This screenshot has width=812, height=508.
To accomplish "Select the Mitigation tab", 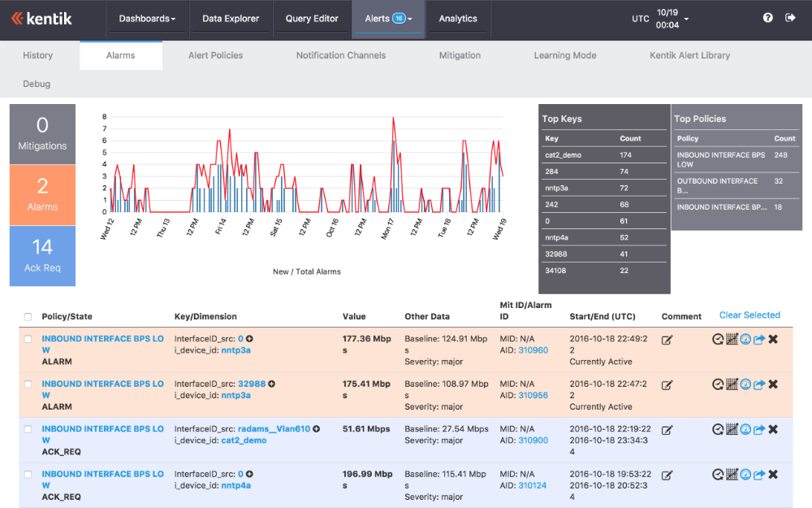I will pyautogui.click(x=460, y=55).
